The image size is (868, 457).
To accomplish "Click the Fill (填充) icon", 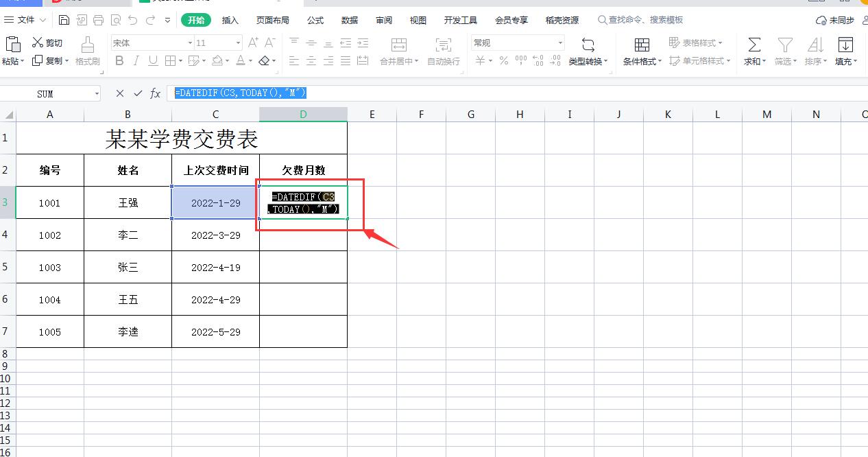I will point(845,45).
